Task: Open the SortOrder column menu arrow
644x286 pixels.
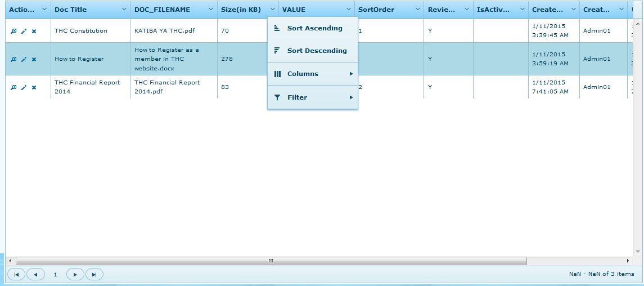Action: pos(418,10)
